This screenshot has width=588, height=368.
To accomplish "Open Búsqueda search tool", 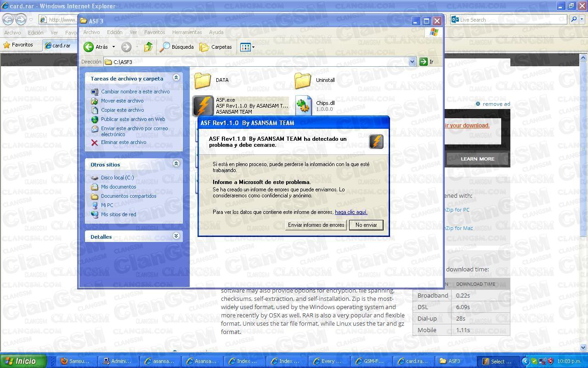I will point(177,47).
